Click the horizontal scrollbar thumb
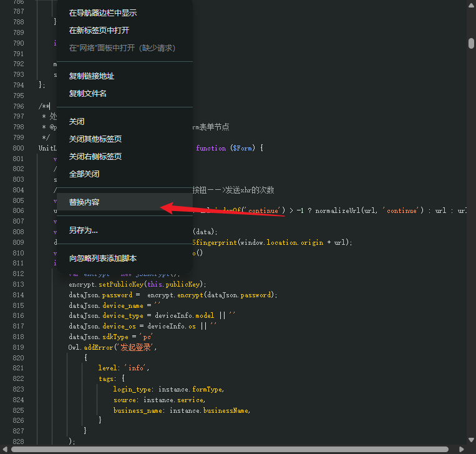 230,450
